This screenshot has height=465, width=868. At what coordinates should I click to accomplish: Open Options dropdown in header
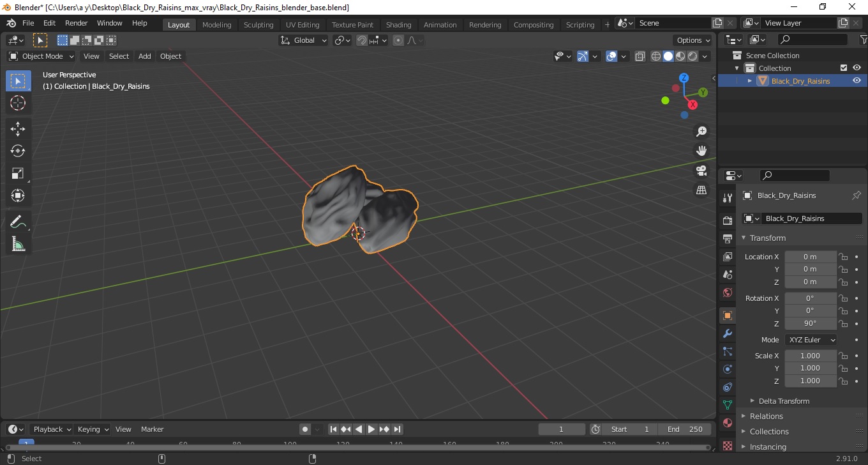pyautogui.click(x=694, y=40)
